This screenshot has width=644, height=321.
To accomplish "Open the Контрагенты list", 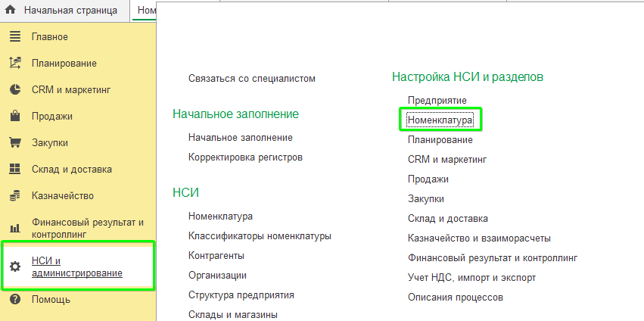I will pos(216,255).
